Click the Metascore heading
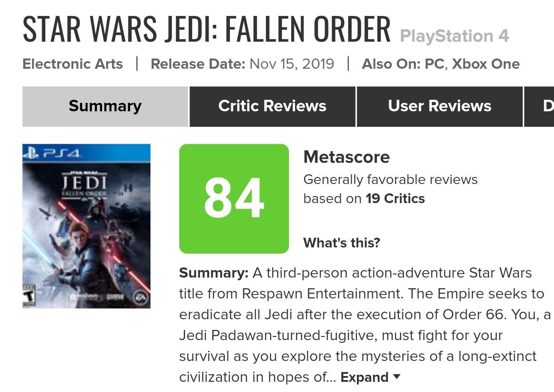Screen dimensions: 554x392 pyautogui.click(x=346, y=157)
